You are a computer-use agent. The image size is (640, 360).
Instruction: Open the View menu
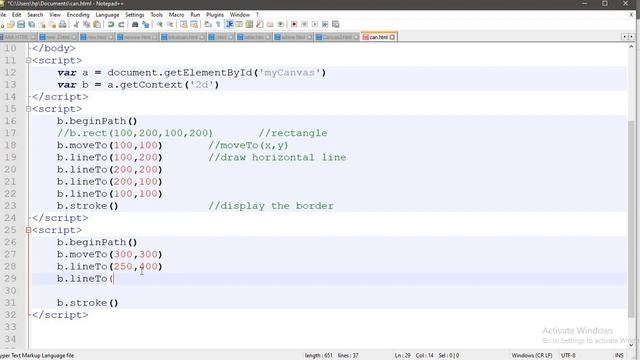[55, 15]
